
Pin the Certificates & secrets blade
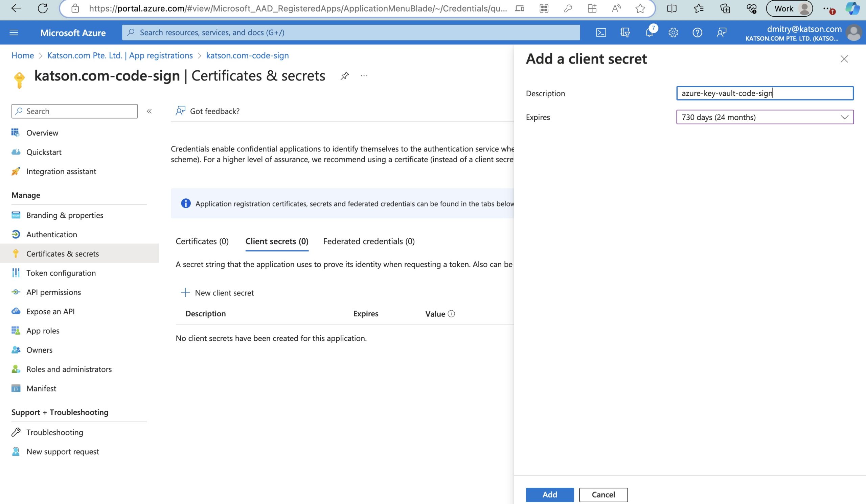tap(344, 76)
